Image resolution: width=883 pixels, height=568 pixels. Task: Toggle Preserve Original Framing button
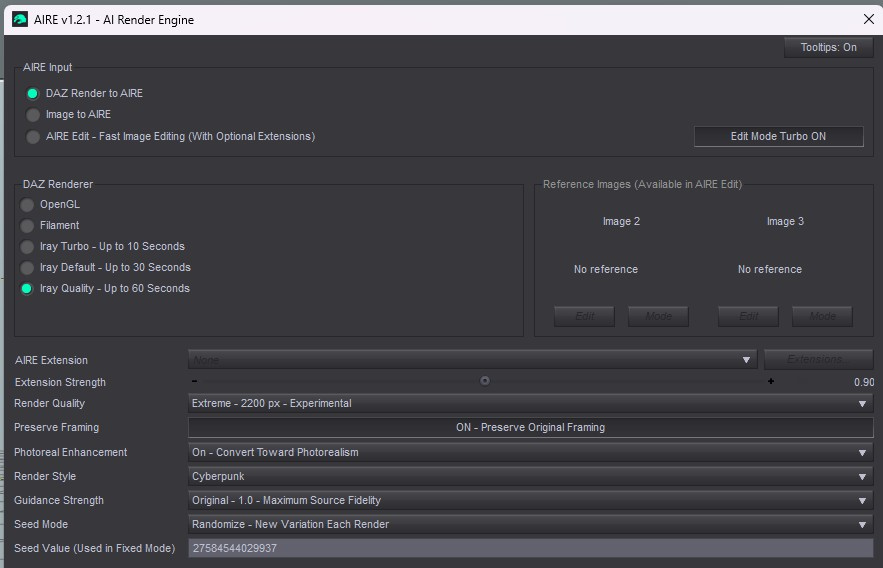tap(530, 427)
